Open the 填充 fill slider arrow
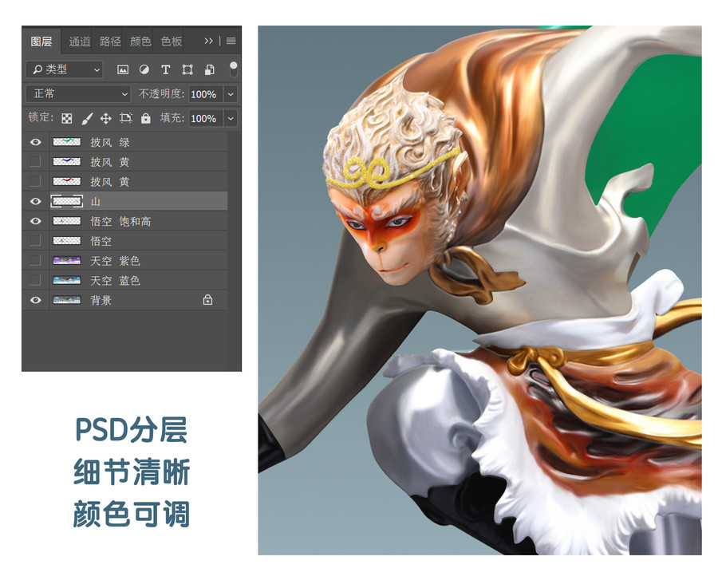Image resolution: width=718 pixels, height=588 pixels. (231, 118)
